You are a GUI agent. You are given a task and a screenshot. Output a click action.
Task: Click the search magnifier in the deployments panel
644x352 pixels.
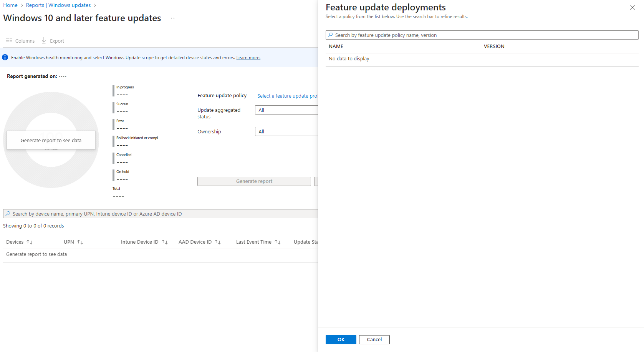pyautogui.click(x=330, y=35)
